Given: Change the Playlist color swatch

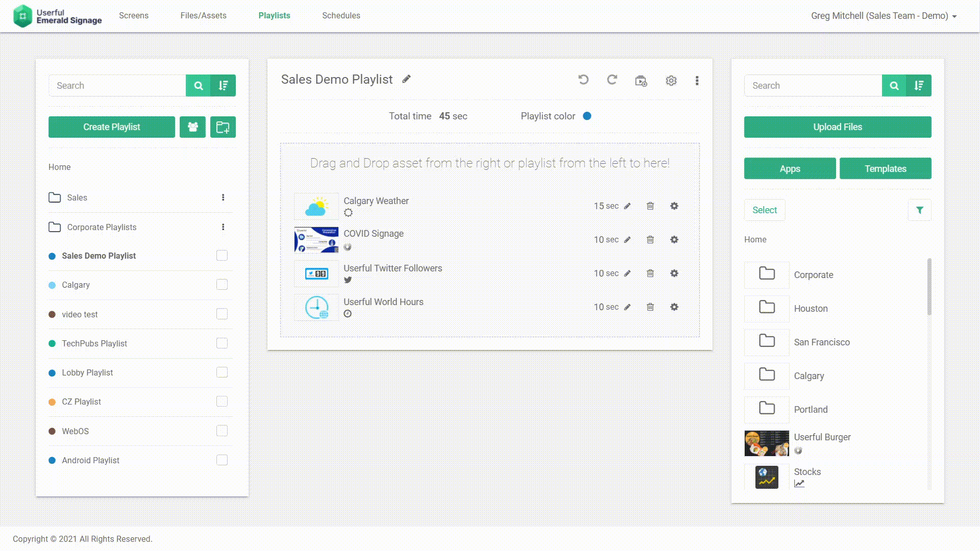Looking at the screenshot, I should pyautogui.click(x=587, y=116).
